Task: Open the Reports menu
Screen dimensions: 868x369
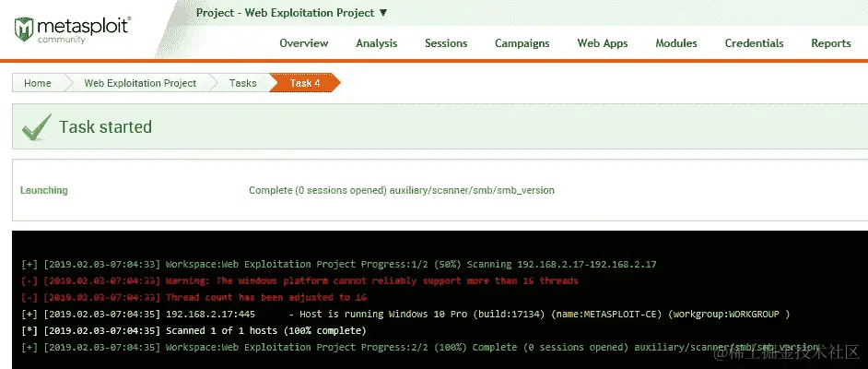Action: click(x=831, y=43)
